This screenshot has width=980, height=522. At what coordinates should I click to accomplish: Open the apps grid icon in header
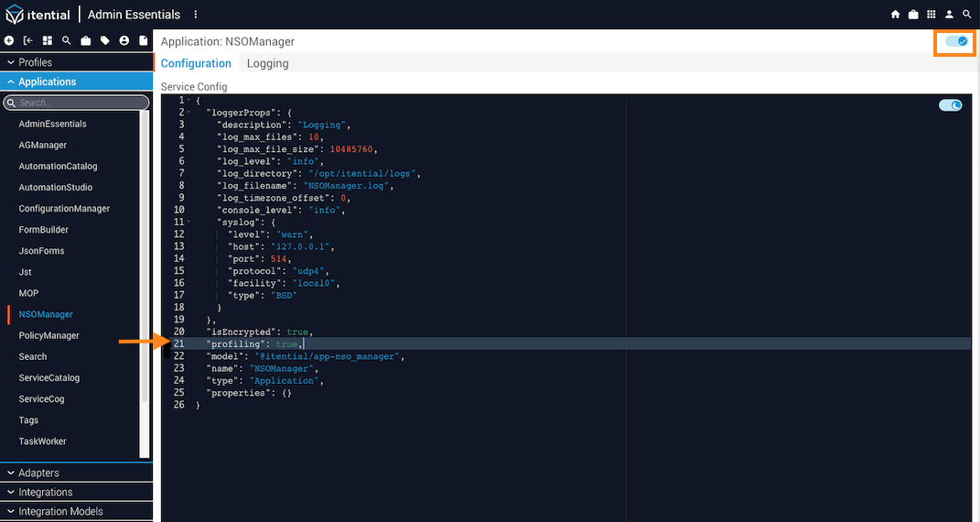click(x=932, y=15)
